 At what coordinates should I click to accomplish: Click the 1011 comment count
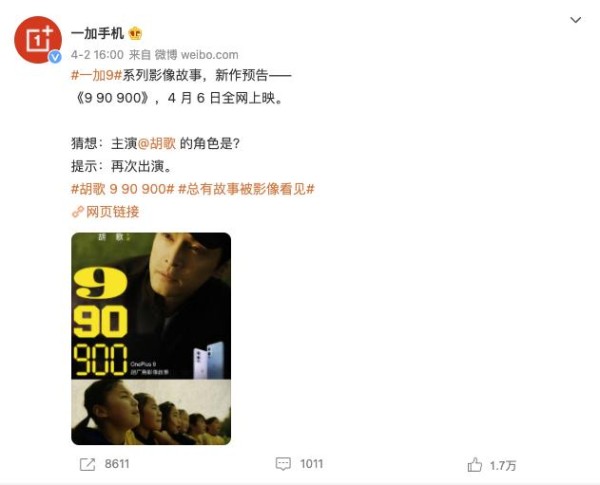click(311, 464)
